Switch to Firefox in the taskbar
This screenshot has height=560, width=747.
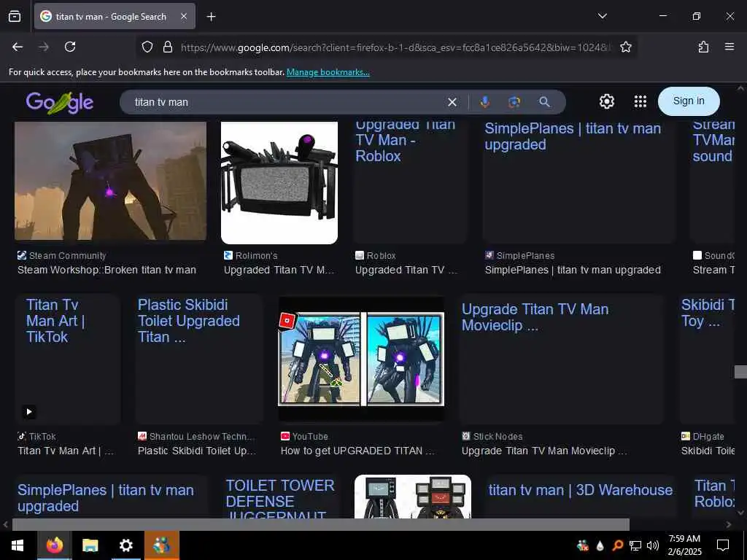point(54,545)
